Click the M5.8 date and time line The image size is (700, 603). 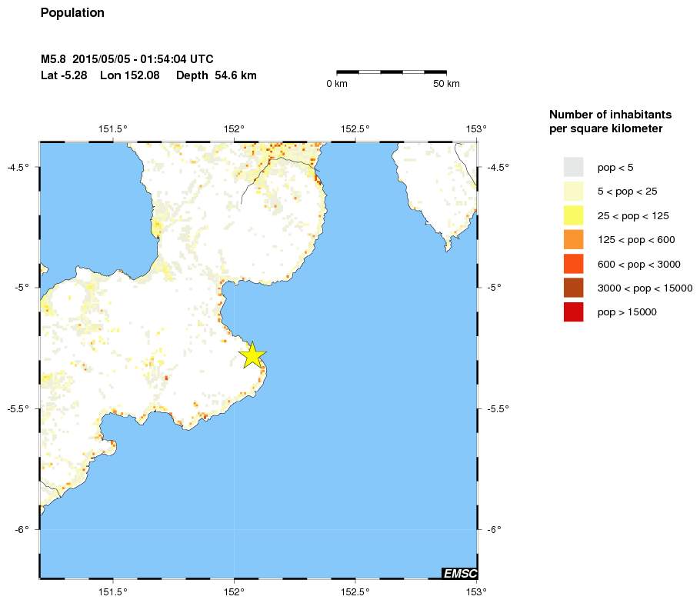pyautogui.click(x=127, y=59)
